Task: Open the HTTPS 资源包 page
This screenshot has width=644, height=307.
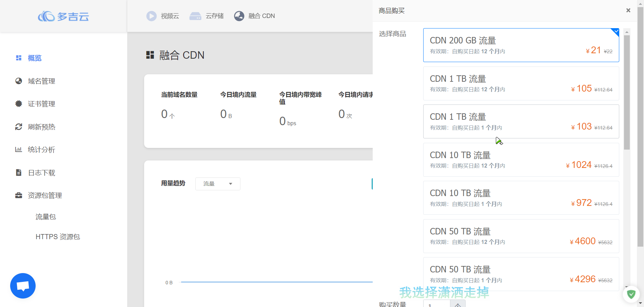Action: pos(58,236)
